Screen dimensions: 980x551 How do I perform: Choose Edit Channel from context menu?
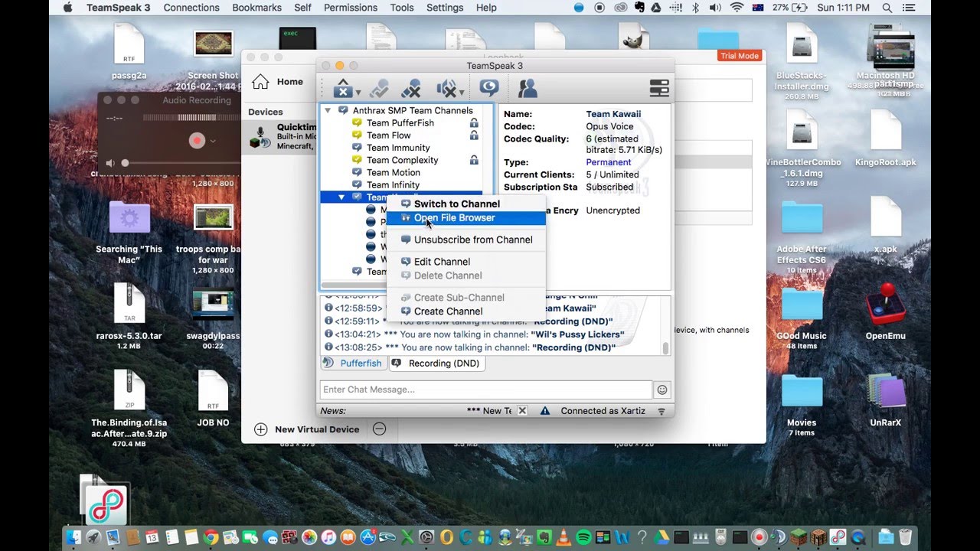pos(466,262)
